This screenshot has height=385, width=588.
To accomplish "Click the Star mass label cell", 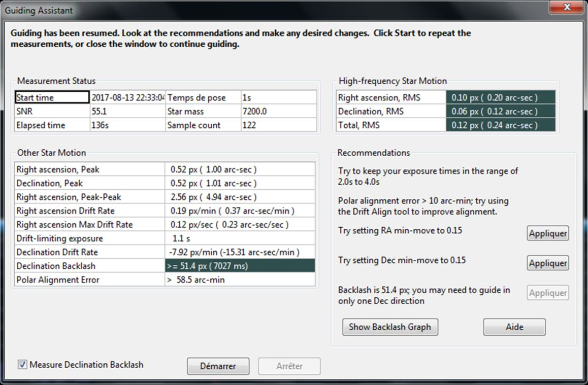I will click(x=203, y=111).
